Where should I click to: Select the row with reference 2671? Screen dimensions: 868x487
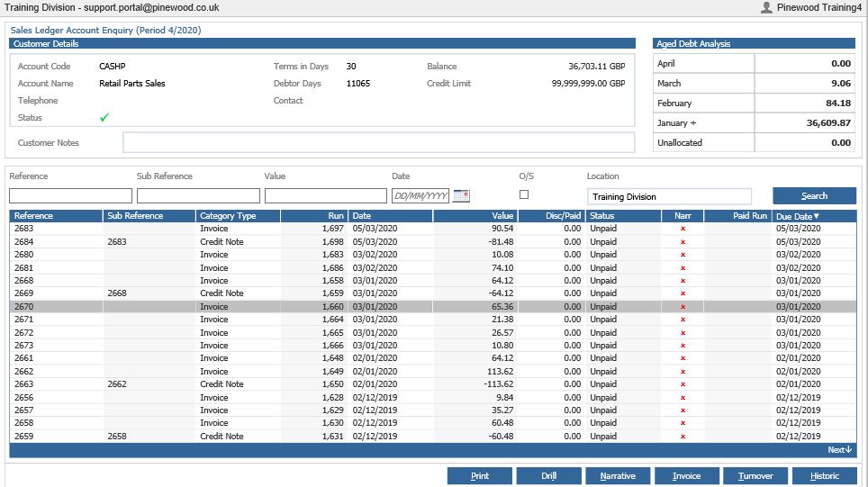click(433, 320)
